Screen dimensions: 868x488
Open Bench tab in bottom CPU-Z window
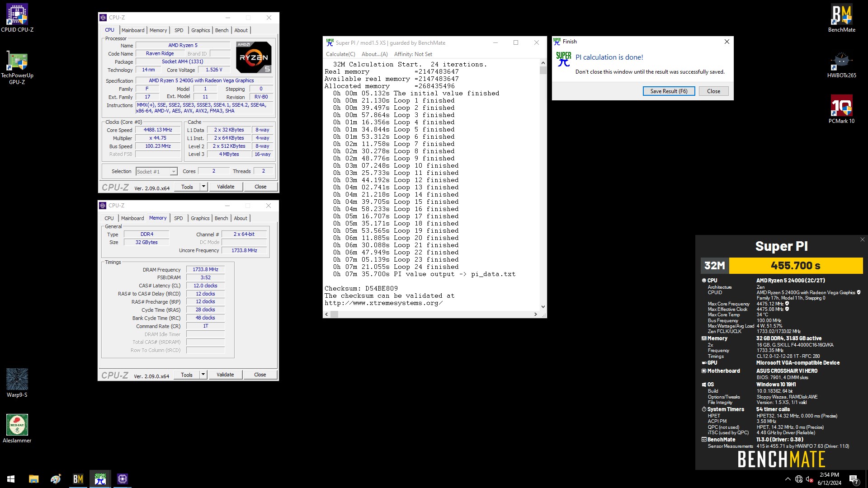[x=221, y=218]
